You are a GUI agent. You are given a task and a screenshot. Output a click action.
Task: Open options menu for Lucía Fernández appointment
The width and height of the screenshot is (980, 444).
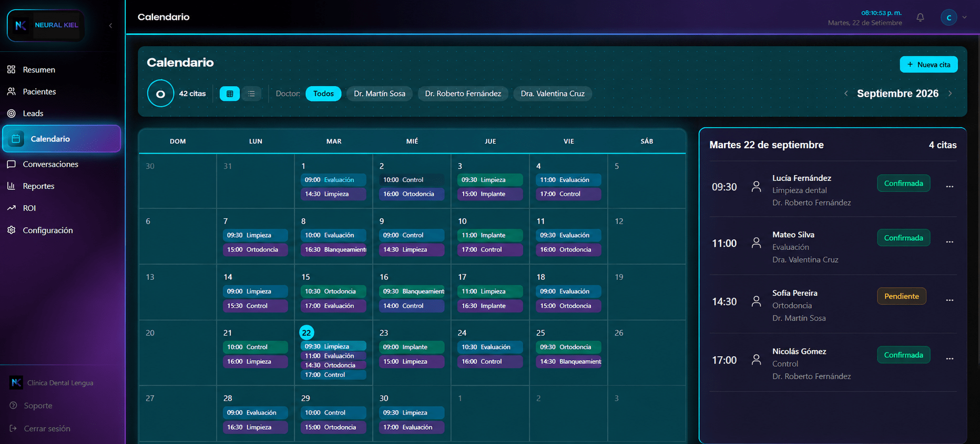coord(950,187)
